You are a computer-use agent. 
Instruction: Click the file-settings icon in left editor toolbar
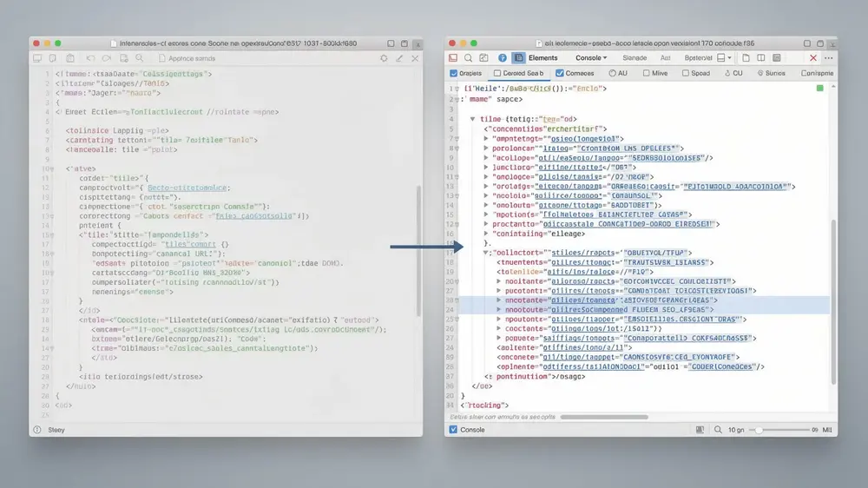click(124, 58)
